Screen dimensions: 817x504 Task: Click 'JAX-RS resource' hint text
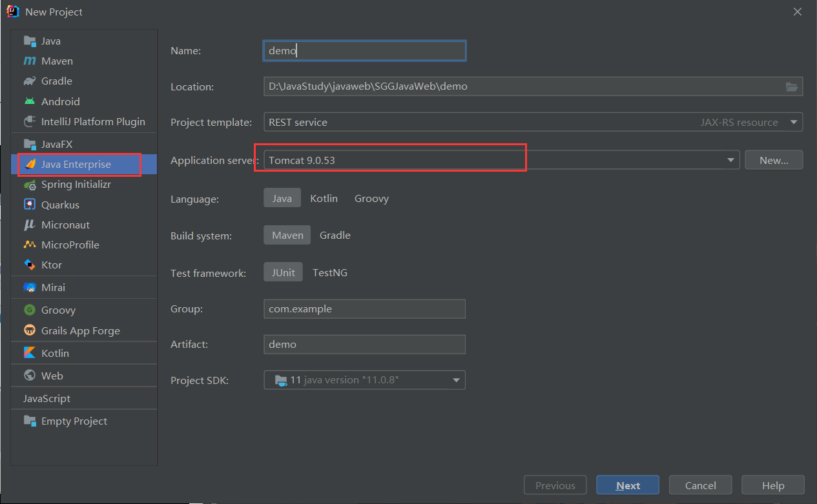(x=739, y=122)
